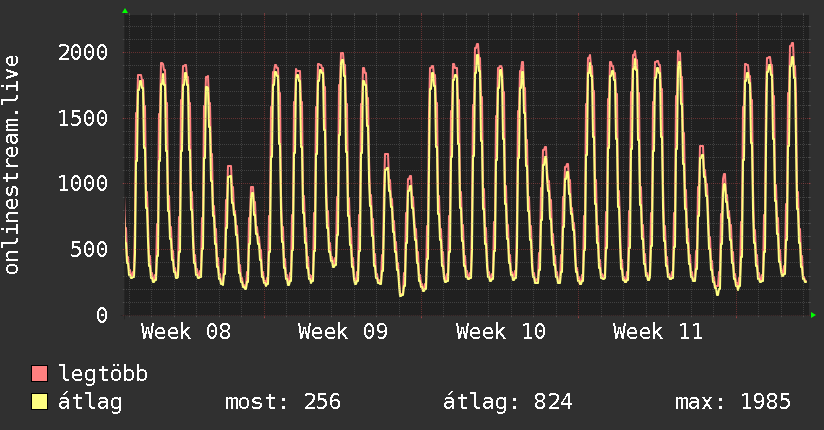Click the red legtöbb legend swatch
The width and height of the screenshot is (824, 430).
(x=40, y=375)
